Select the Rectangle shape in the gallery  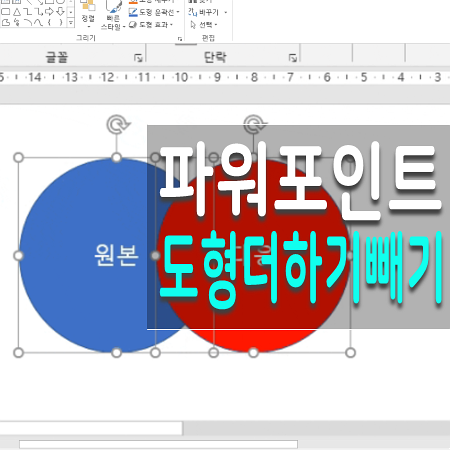[6, 12]
